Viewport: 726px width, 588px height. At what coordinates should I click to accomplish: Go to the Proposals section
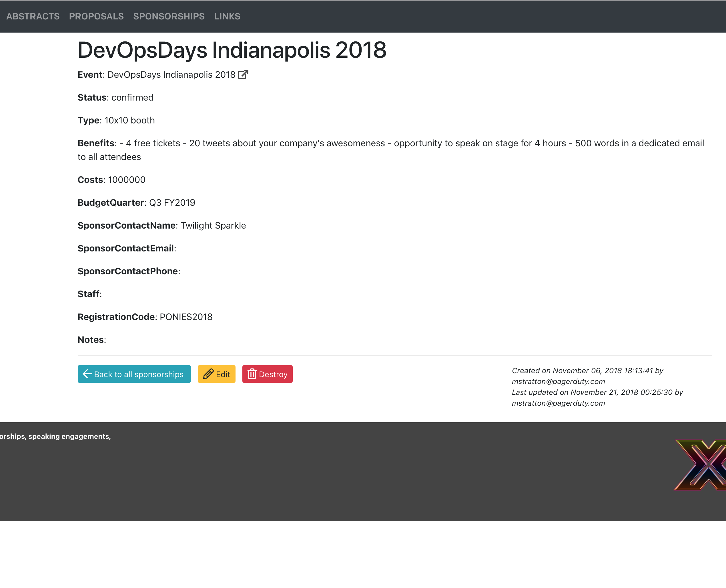point(96,16)
